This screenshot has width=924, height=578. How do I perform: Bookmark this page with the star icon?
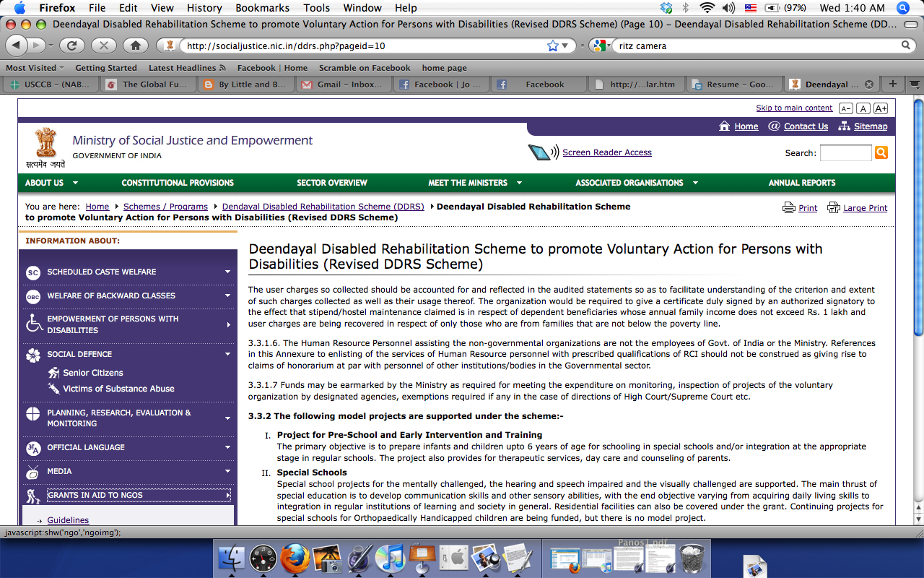point(553,46)
